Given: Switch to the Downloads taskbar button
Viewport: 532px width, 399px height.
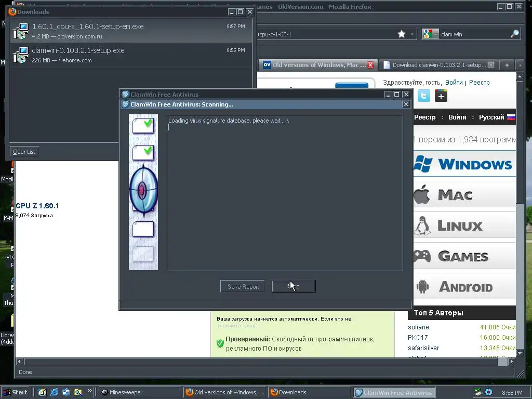Looking at the screenshot, I should click(309, 393).
